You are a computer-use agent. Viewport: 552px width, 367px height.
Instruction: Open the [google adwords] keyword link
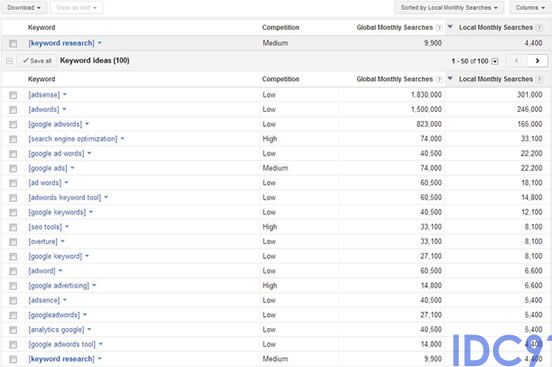tap(55, 124)
